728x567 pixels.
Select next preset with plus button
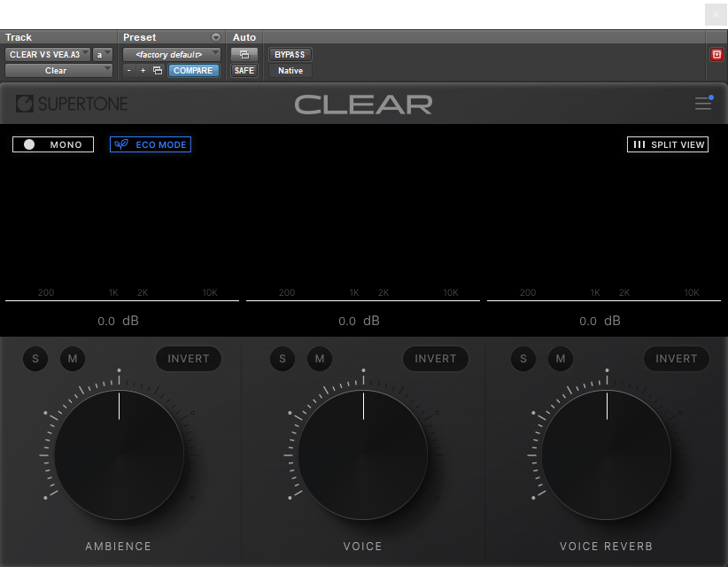click(x=143, y=71)
